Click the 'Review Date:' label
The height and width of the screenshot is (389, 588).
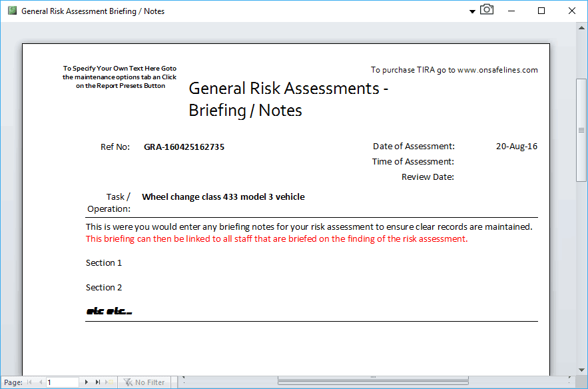(x=428, y=177)
